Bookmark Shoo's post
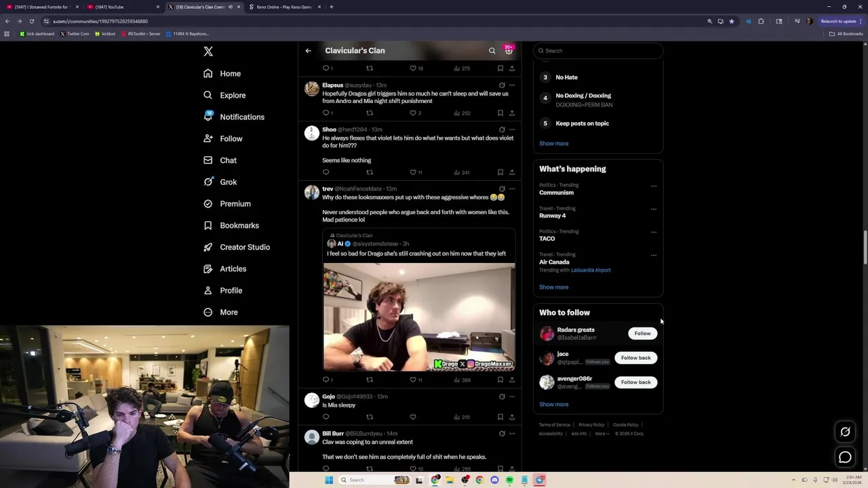Screen dimensions: 868x488 pos(500,172)
